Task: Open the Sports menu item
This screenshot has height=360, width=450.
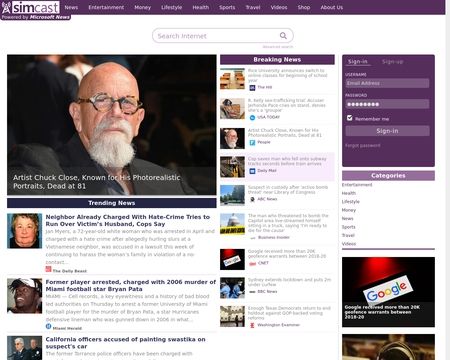Action: pos(227,7)
